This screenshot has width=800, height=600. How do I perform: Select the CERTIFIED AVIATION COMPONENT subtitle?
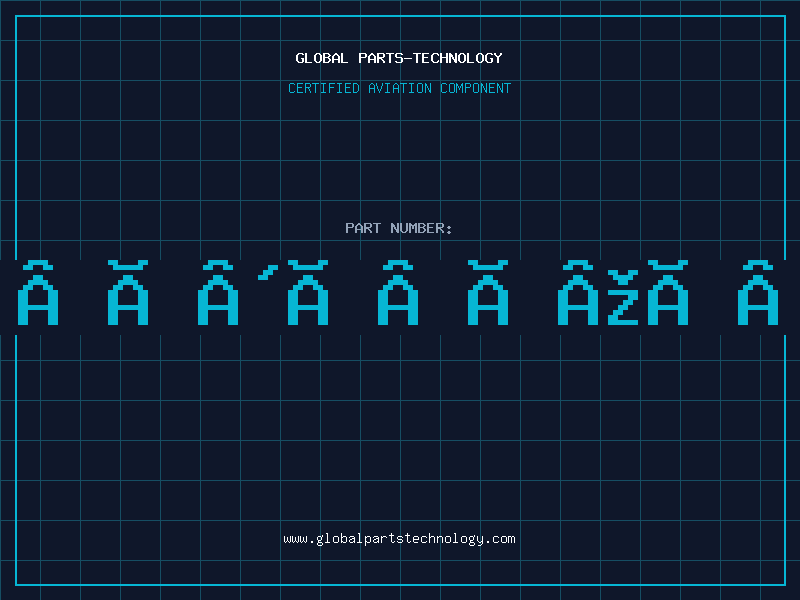399,88
